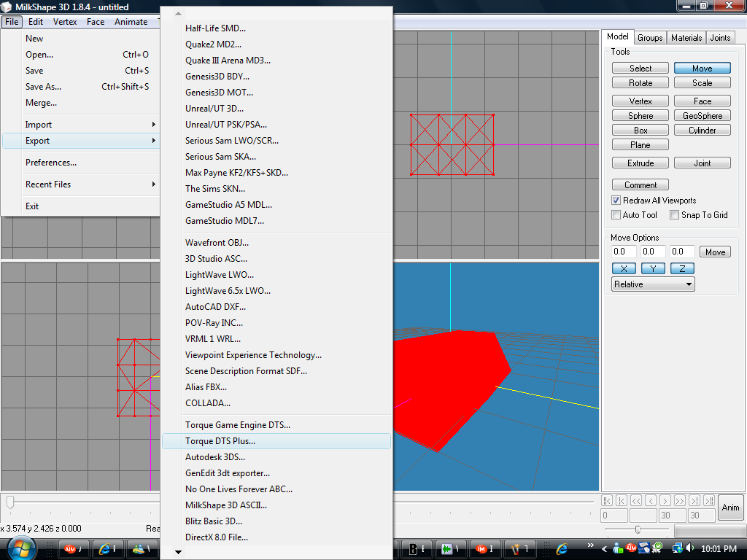Screen dimensions: 747x560
Task: Open the Animate menu
Action: [131, 22]
